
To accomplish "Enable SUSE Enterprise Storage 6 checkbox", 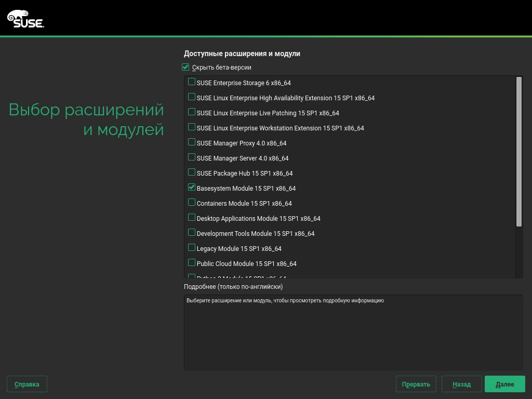I will coord(192,82).
